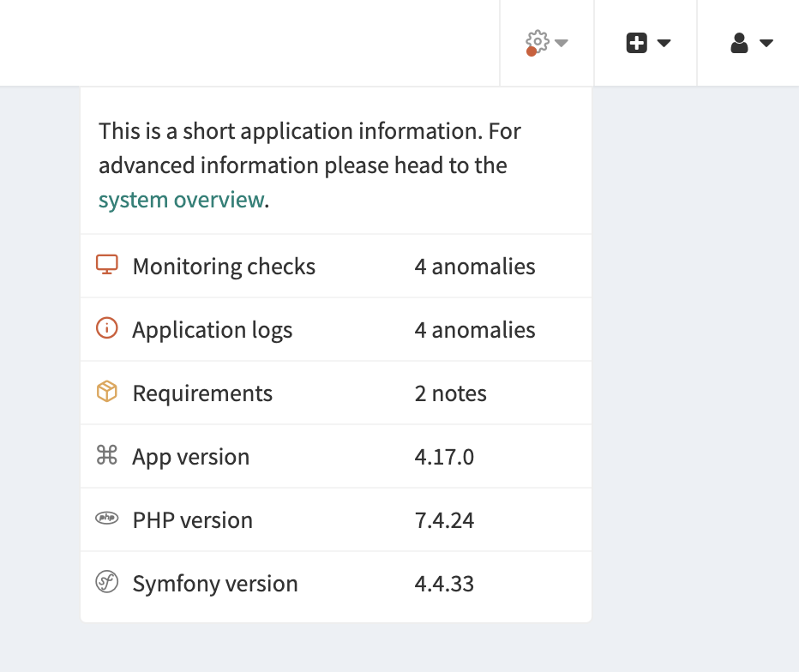Click the command symbol icon for App version
This screenshot has width=799, height=672.
(106, 455)
